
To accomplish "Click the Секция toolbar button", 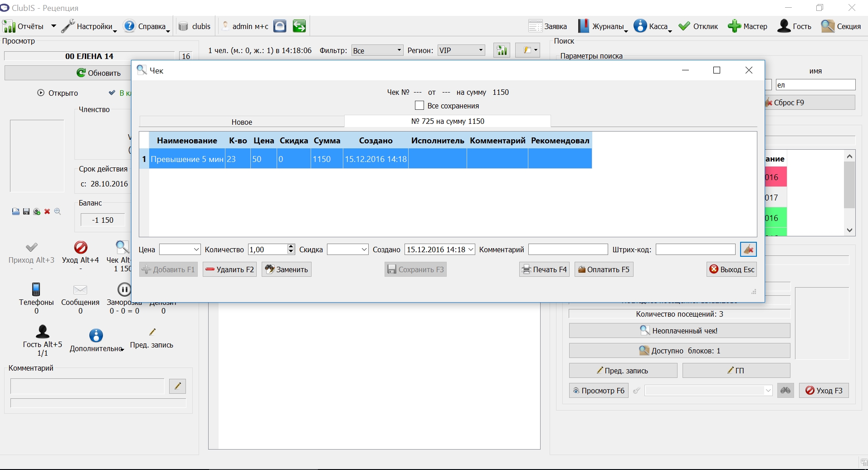I will pos(841,26).
